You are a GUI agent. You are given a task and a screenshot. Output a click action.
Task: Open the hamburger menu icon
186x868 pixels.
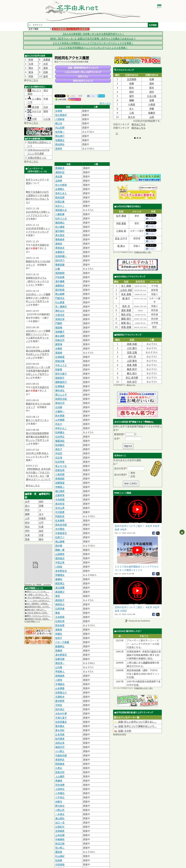159,6
